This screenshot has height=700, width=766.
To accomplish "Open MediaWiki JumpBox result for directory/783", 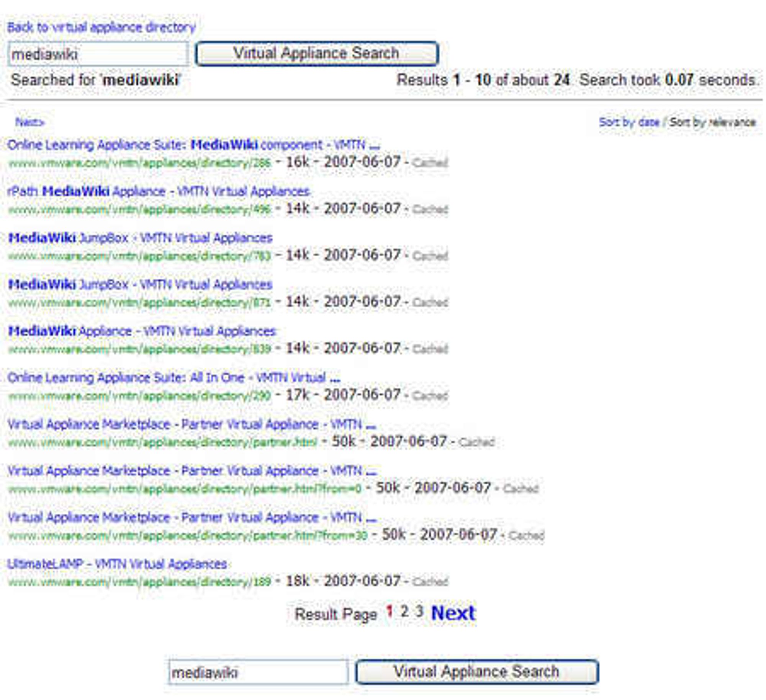I will pyautogui.click(x=140, y=238).
